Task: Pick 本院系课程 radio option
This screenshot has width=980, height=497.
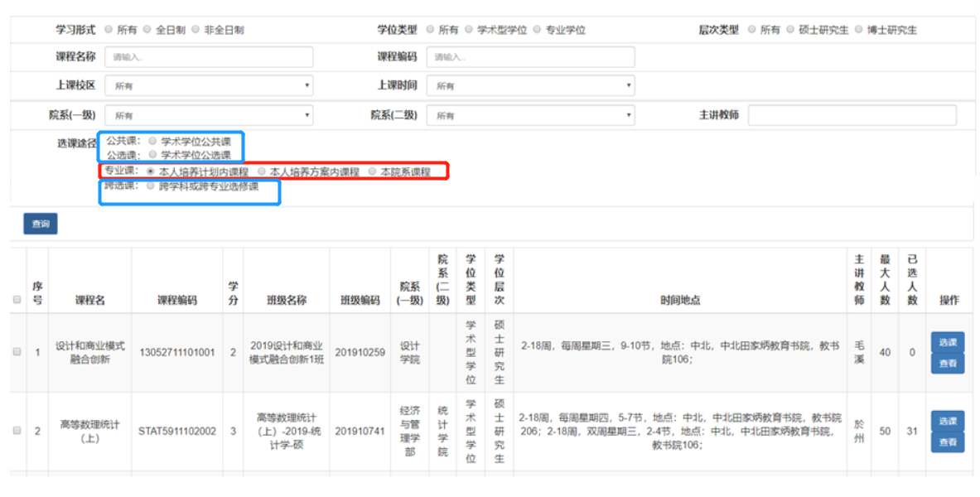Action: (372, 171)
